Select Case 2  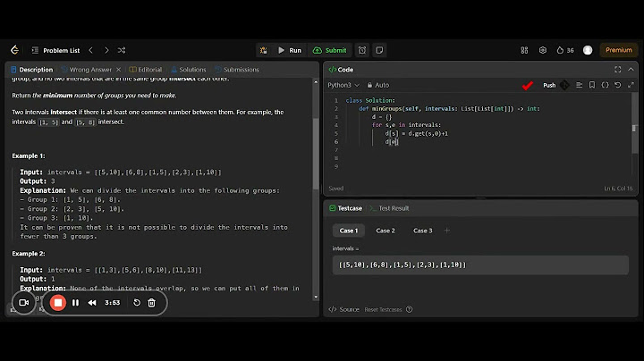click(x=386, y=231)
